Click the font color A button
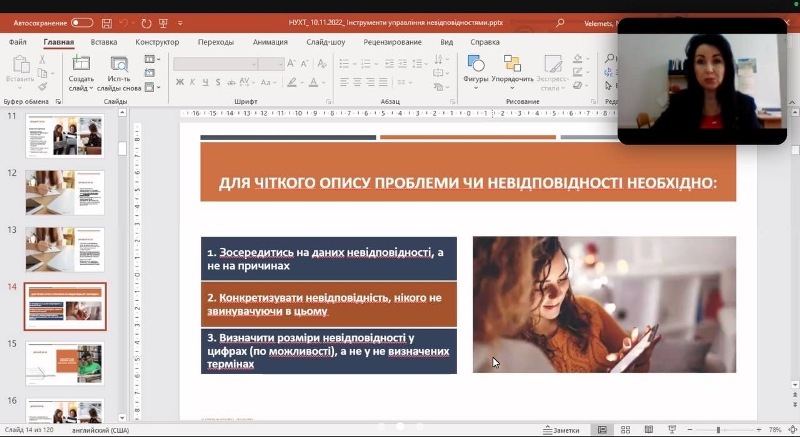The image size is (800, 437). tap(313, 82)
